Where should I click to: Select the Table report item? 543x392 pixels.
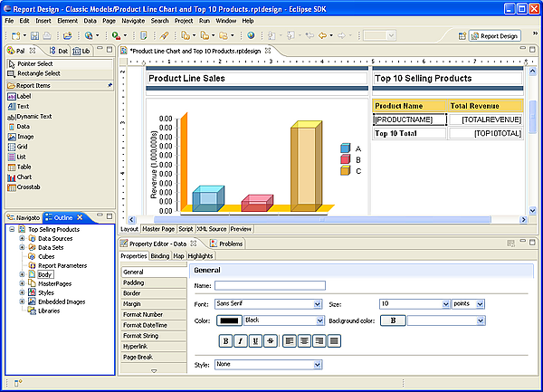tap(19, 167)
